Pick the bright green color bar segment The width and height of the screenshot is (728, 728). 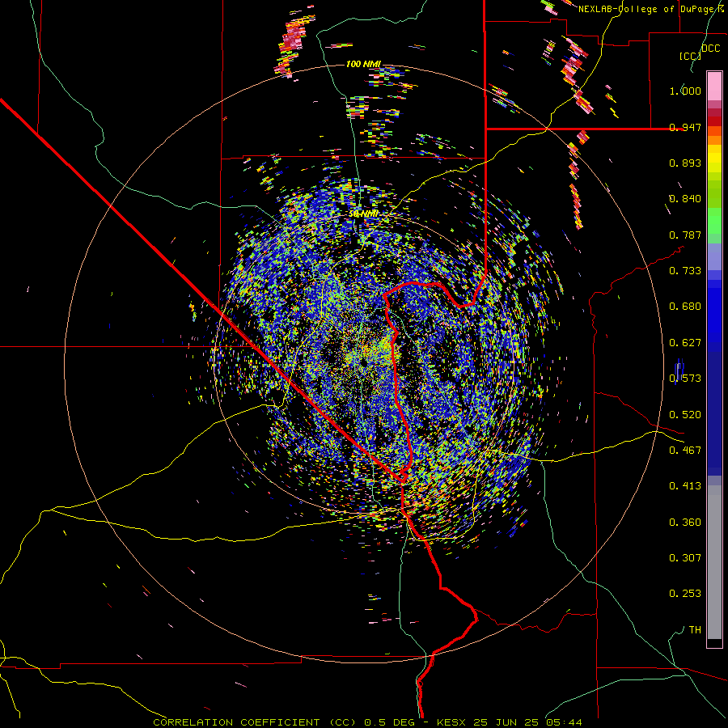(x=714, y=221)
